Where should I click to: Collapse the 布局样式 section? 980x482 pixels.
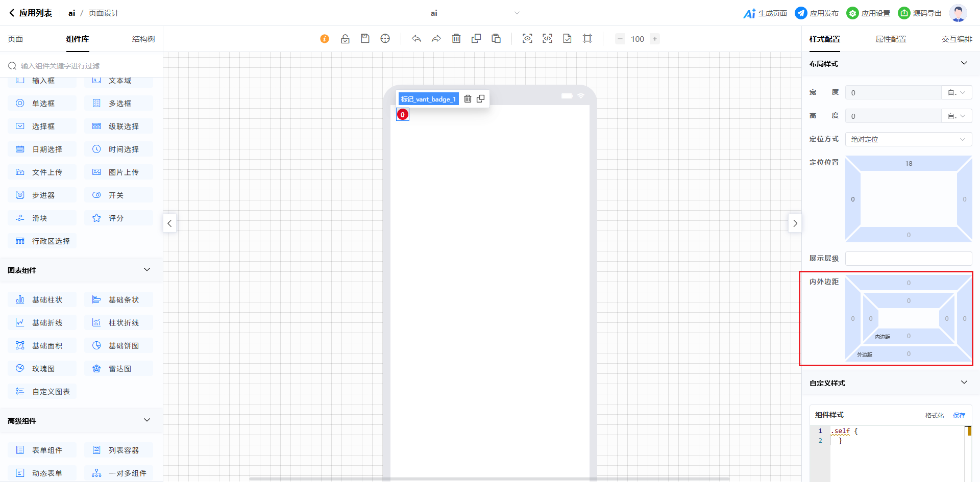pyautogui.click(x=964, y=63)
